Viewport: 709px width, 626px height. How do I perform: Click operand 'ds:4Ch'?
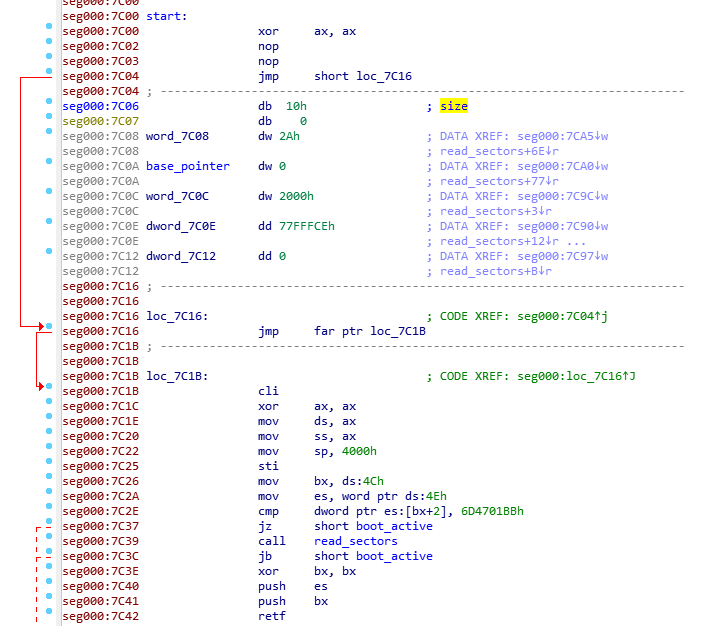tap(363, 481)
